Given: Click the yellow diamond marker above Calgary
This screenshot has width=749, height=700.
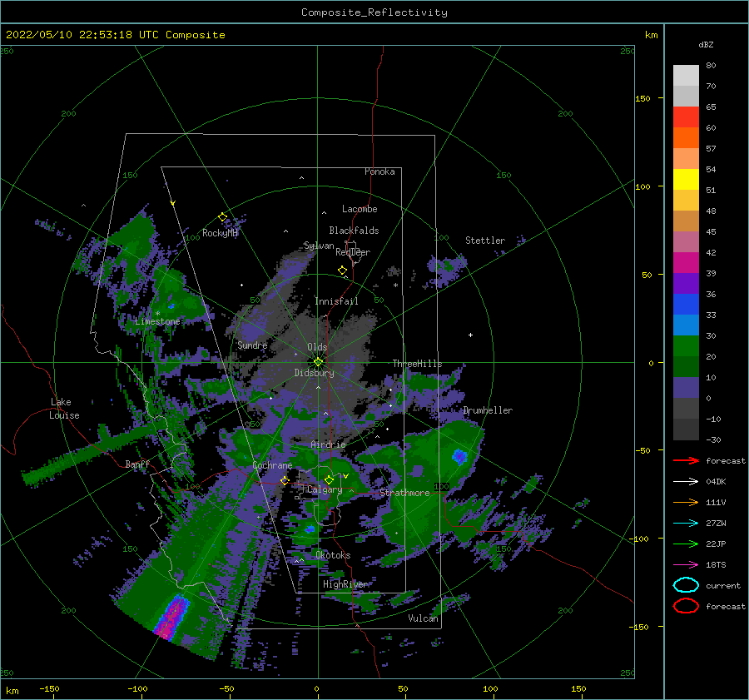Looking at the screenshot, I should [x=329, y=479].
